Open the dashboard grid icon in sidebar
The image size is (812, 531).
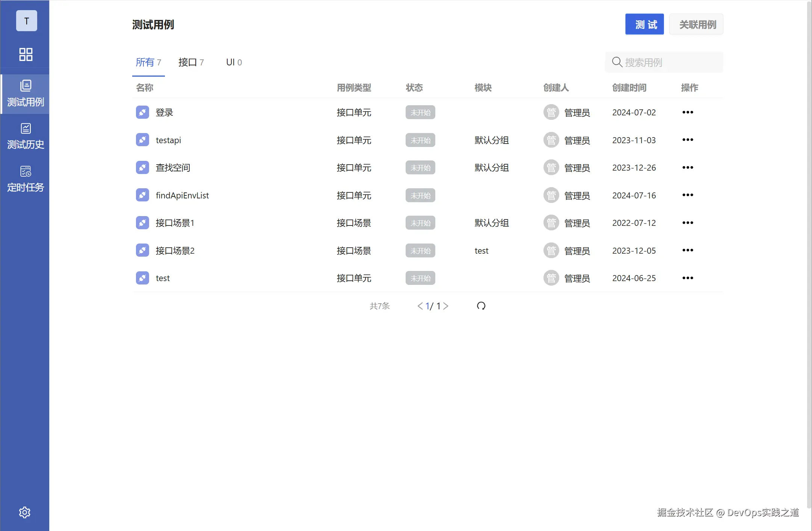[x=26, y=54]
